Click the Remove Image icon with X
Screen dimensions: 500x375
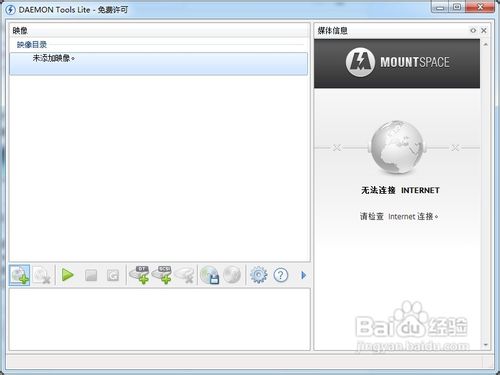(42, 275)
